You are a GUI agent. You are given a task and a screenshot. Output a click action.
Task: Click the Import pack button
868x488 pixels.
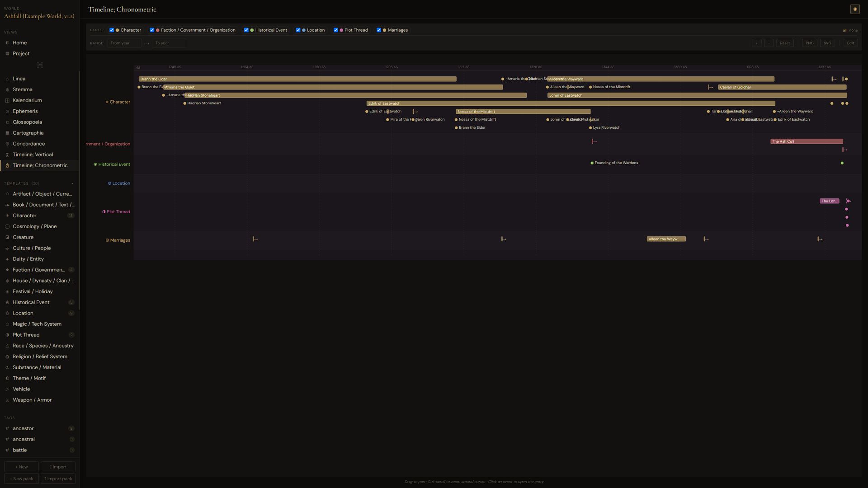point(58,479)
